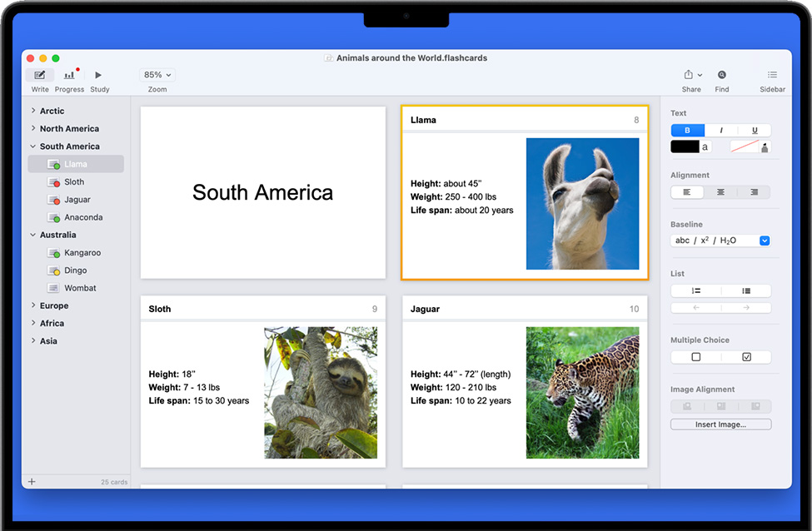The width and height of the screenshot is (812, 531).
Task: Click the jaguar photo
Action: click(x=583, y=393)
